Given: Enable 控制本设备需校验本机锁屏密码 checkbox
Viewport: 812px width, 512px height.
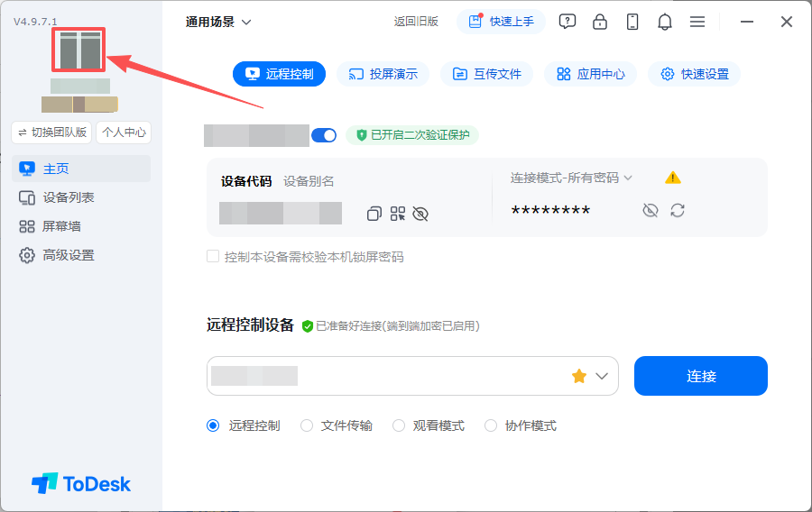Looking at the screenshot, I should click(213, 257).
